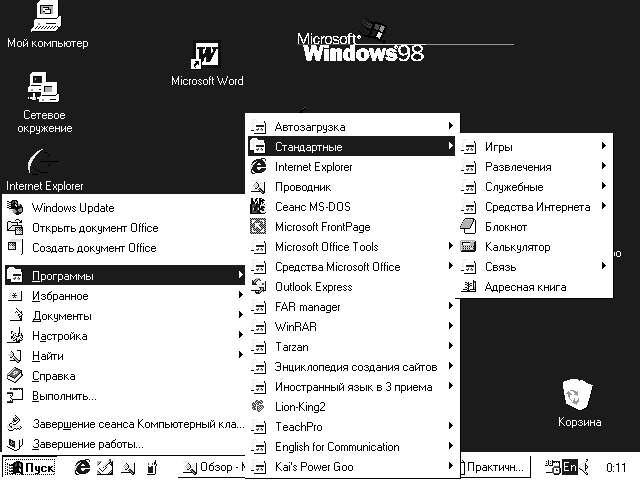Open Документы in the Start menu
The height and width of the screenshot is (480, 640).
(x=125, y=316)
